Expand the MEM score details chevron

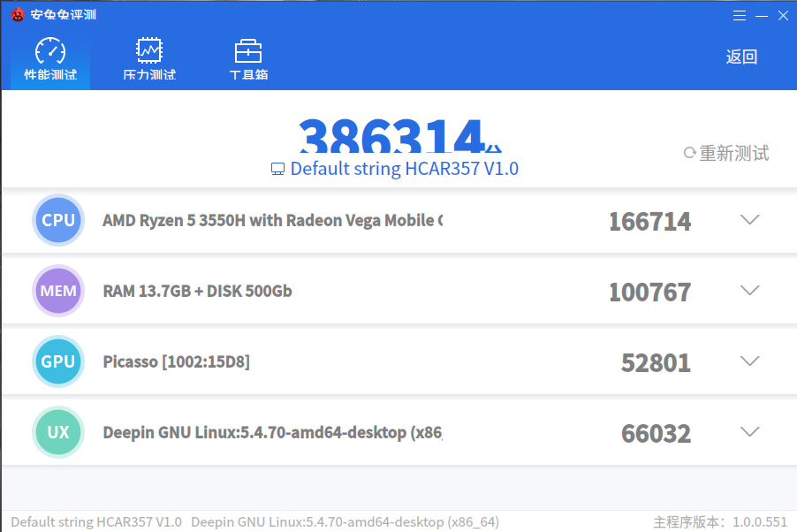[x=750, y=291]
